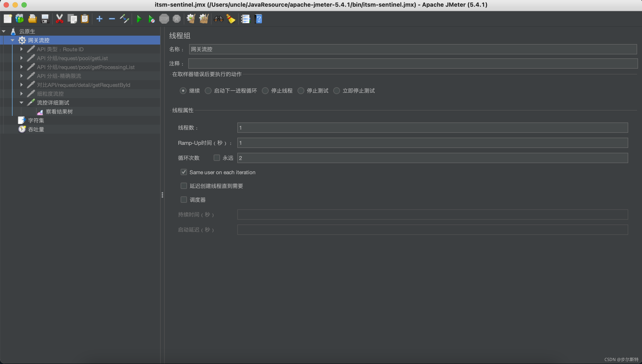The width and height of the screenshot is (642, 364).
Task: Click the Toggle tree icon in toolbar
Action: pyautogui.click(x=124, y=19)
